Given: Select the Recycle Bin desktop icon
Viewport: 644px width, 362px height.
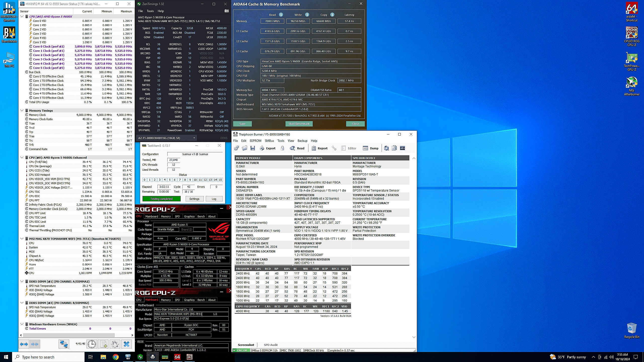Looking at the screenshot, I should (632, 331).
